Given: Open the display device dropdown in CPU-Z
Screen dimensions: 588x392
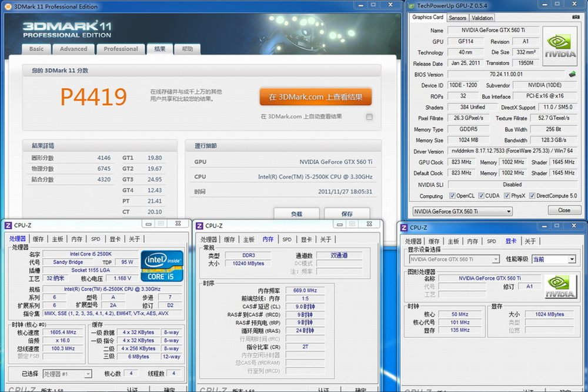Looking at the screenshot, I should [x=454, y=259].
